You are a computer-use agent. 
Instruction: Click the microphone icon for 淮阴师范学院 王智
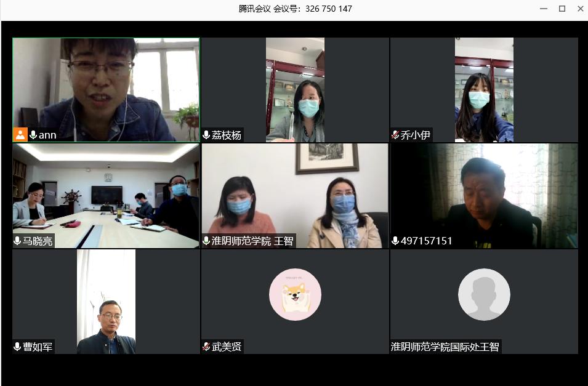click(x=206, y=241)
